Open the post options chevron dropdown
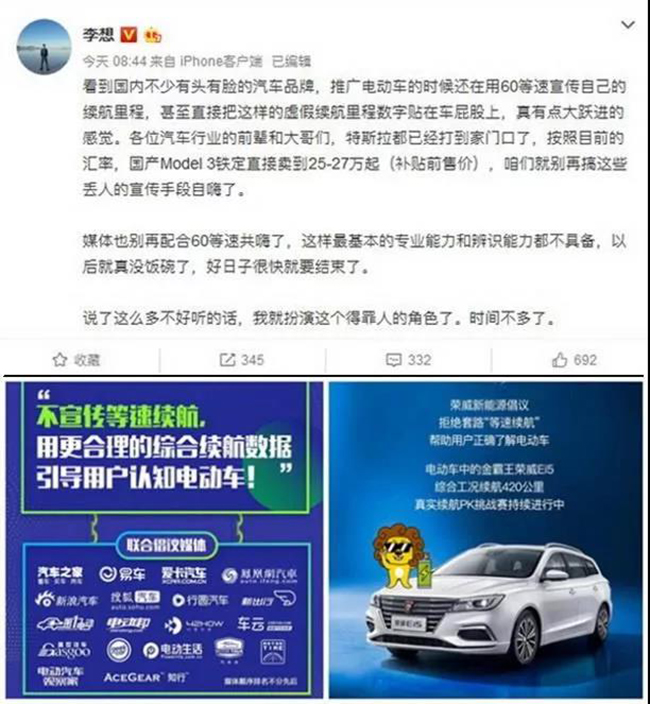Image resolution: width=650 pixels, height=704 pixels. pos(628,25)
